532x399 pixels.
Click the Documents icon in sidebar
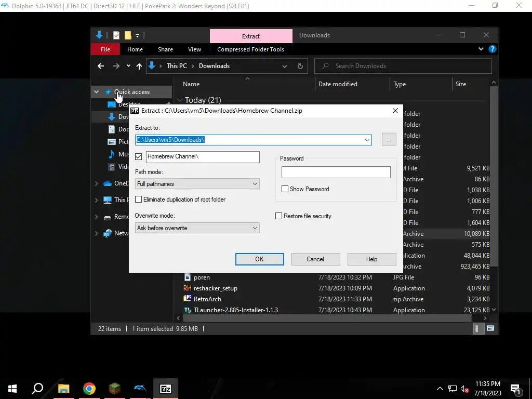point(111,129)
